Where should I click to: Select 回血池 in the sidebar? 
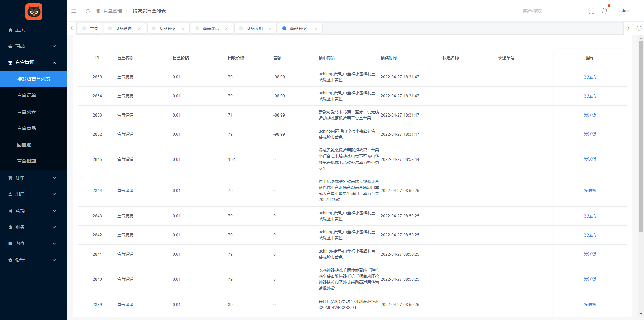[x=24, y=145]
